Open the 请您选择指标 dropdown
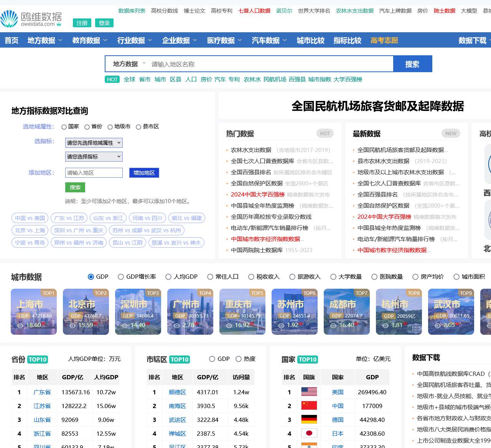Screen dimensions: 491x448 (x=94, y=157)
